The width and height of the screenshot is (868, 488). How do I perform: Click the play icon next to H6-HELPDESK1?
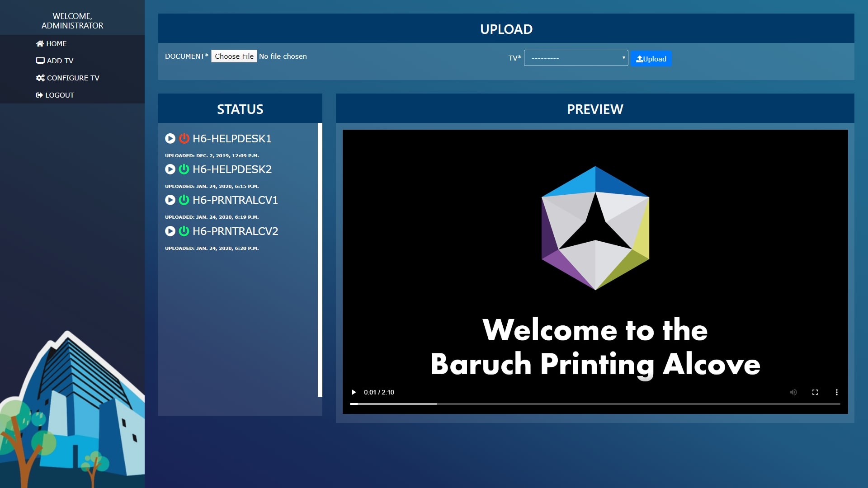tap(170, 138)
